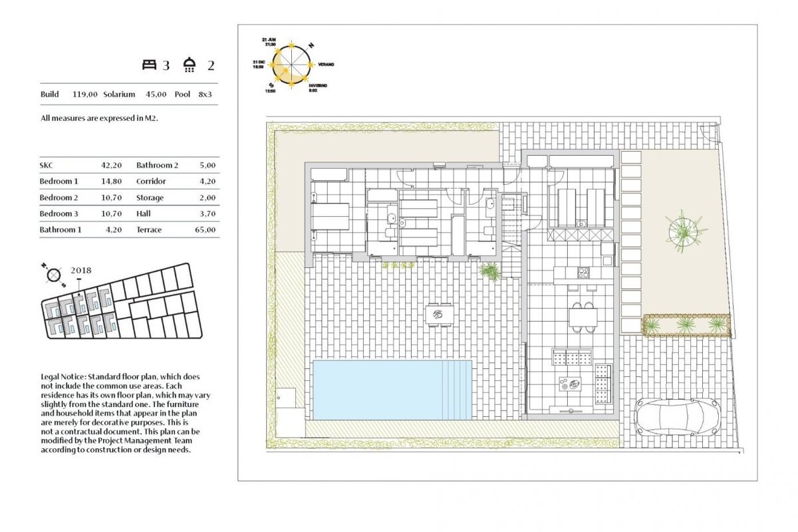Viewport: 798px width, 532px height.
Task: Click the kitchen hob on the counter
Action: click(583, 272)
